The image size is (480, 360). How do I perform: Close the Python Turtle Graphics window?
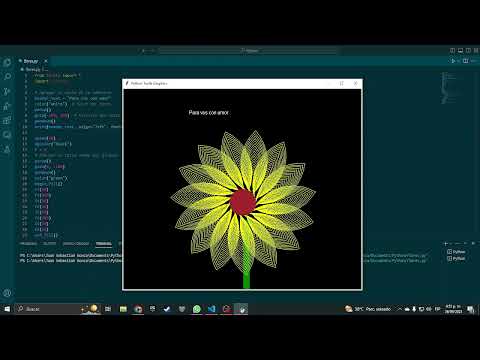coord(355,83)
